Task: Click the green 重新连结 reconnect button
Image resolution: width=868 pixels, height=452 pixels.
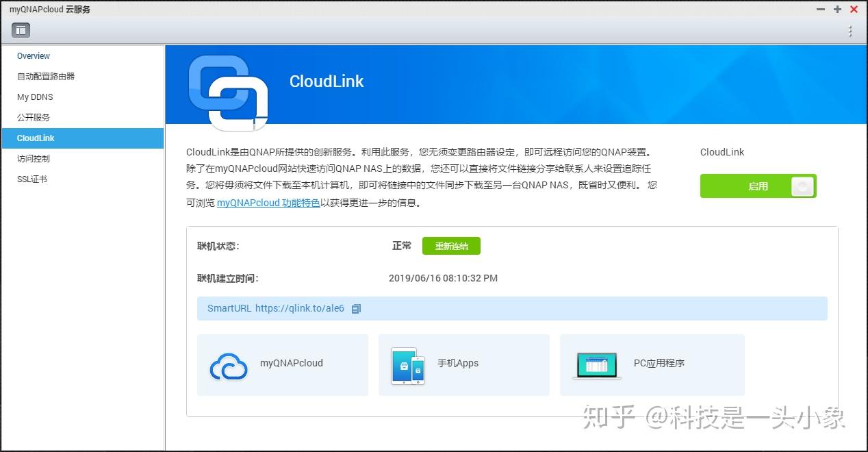Action: pos(451,246)
